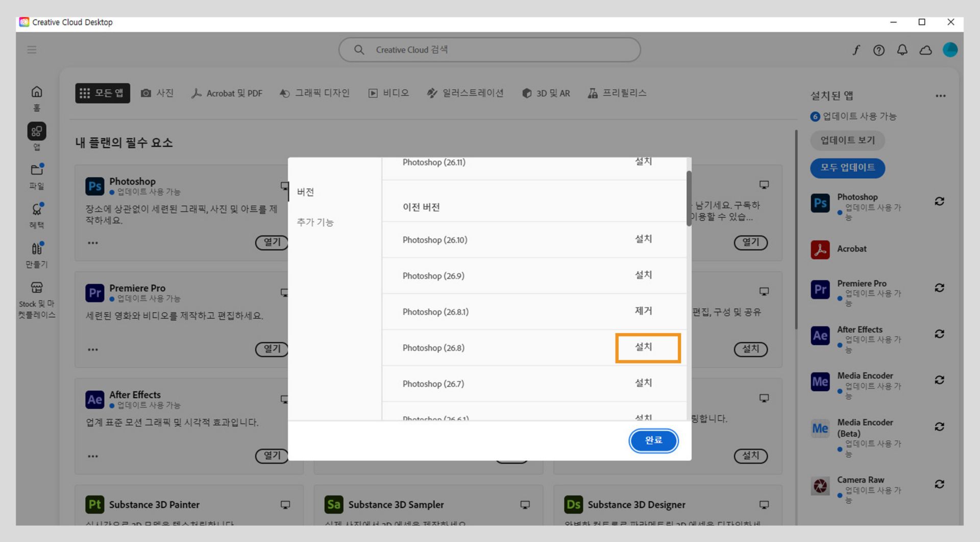Click the After Effects card Ae icon
Screen dimensions: 980x542
95,399
